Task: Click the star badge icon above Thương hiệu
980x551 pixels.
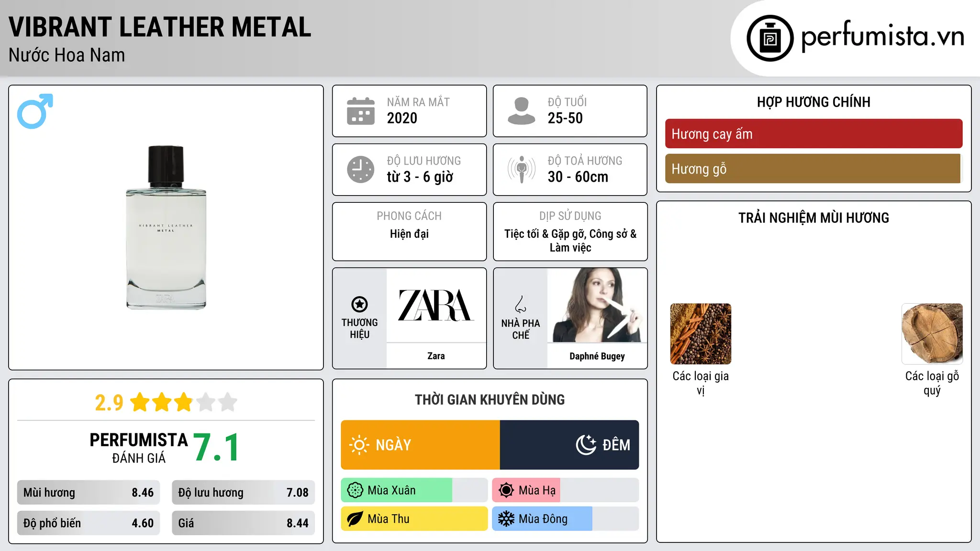Action: (359, 304)
